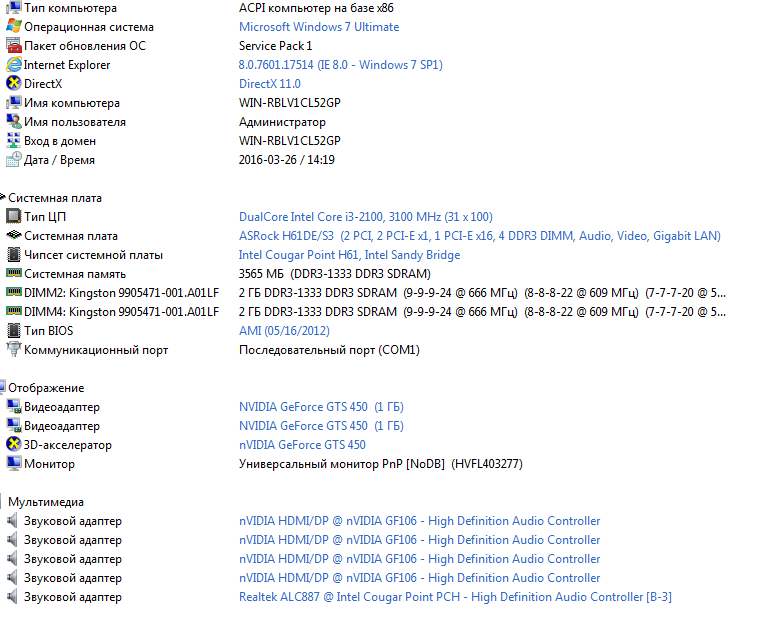Click the memory icon beside DIMM2 entry
This screenshot has width=769, height=619.
point(13,293)
